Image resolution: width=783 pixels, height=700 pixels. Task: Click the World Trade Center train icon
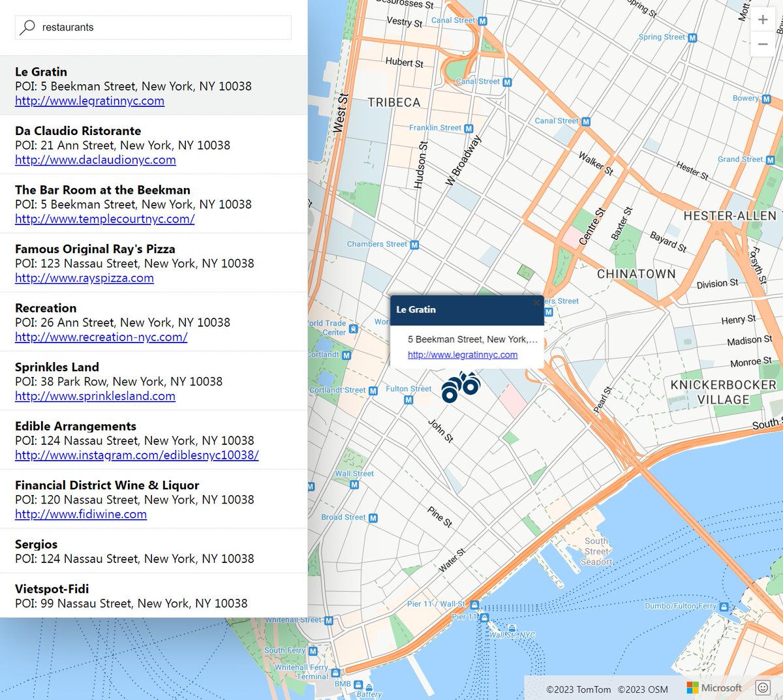(353, 329)
